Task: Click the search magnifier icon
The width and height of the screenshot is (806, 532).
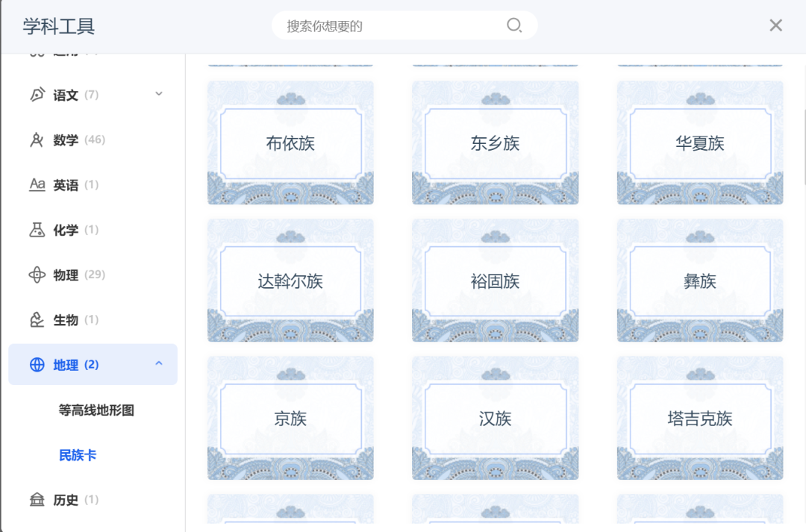Action: [514, 25]
